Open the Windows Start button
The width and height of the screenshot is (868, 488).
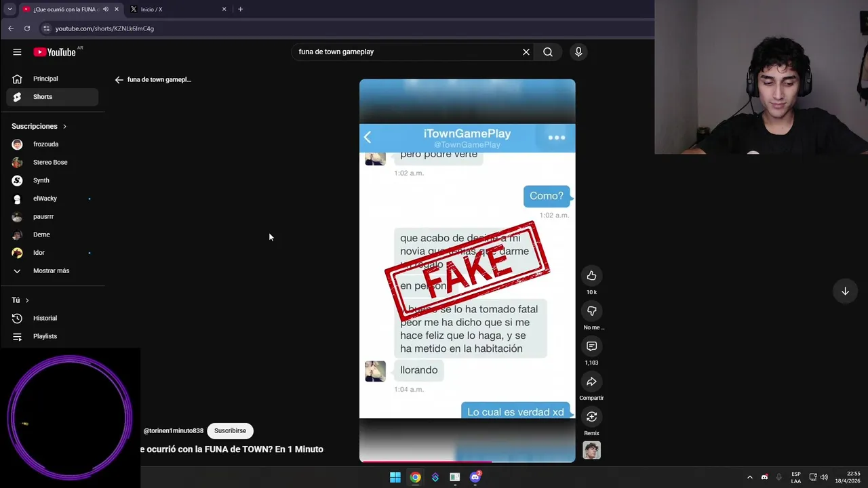coord(395,477)
